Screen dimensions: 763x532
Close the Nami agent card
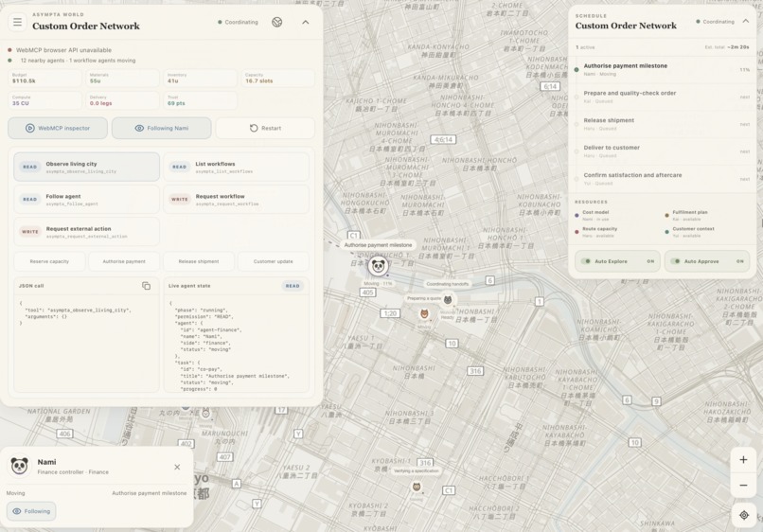point(177,467)
